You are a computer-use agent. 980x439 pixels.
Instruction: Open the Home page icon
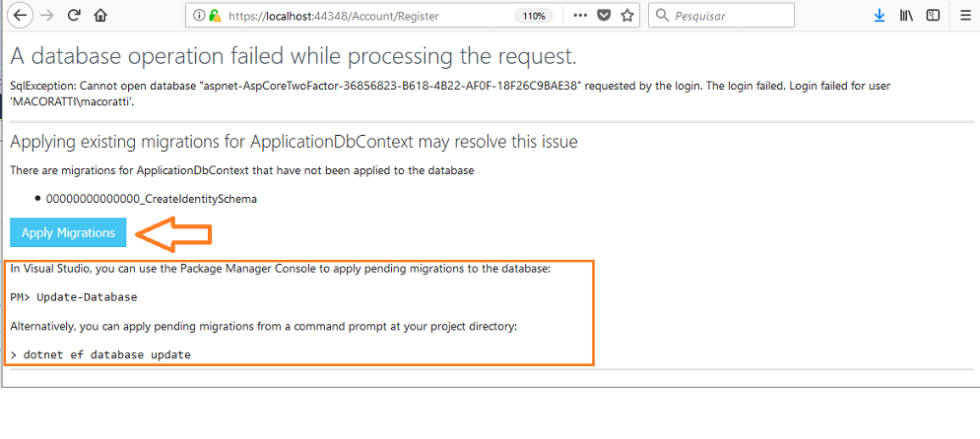pos(100,16)
